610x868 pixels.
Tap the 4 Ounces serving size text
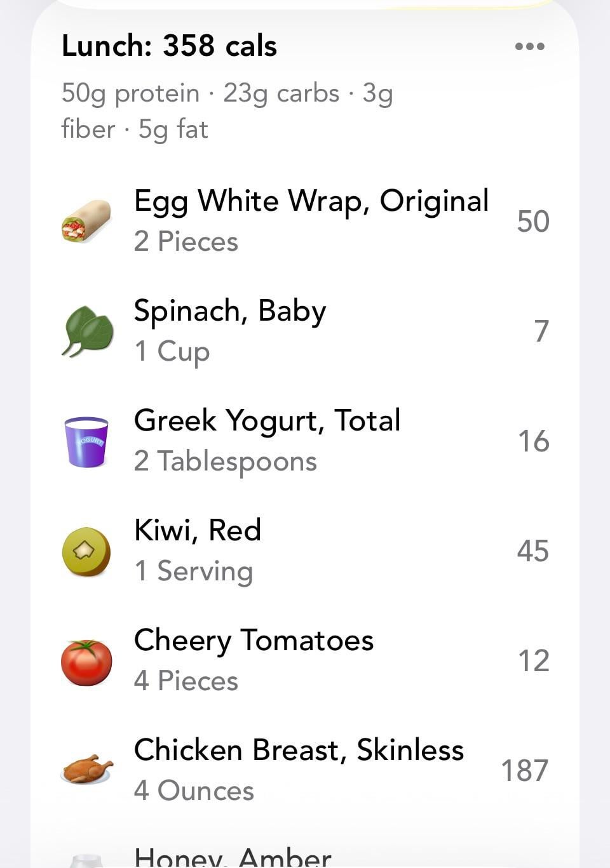point(194,791)
